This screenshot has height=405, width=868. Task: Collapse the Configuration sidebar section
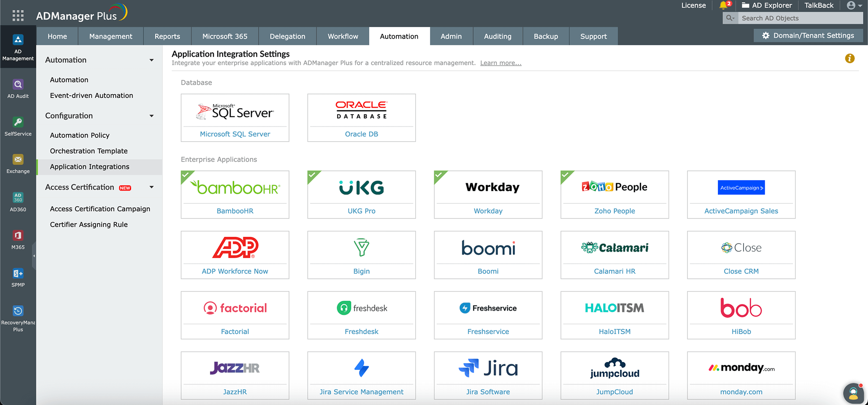click(x=151, y=116)
